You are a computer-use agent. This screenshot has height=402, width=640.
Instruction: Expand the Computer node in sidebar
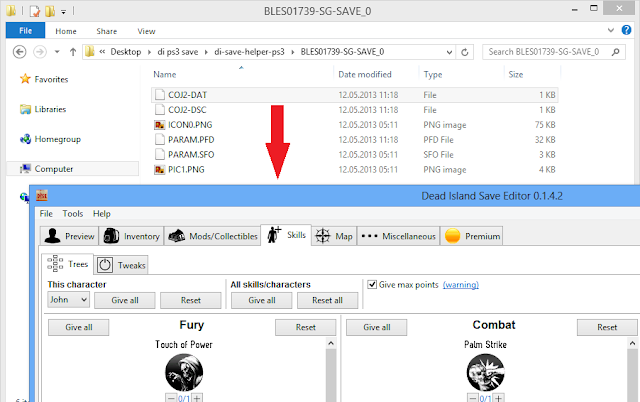[10, 169]
